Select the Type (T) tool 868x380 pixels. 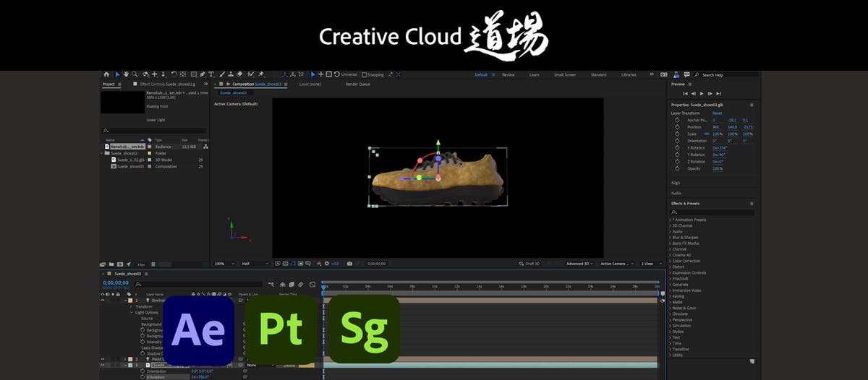[210, 74]
